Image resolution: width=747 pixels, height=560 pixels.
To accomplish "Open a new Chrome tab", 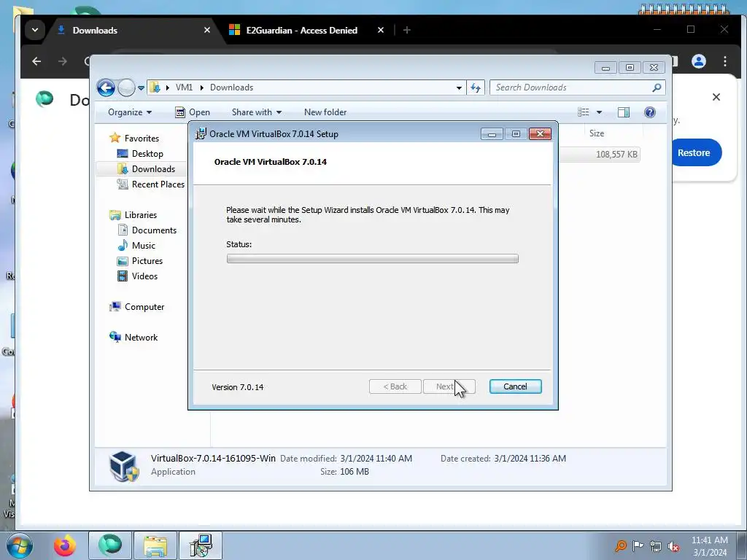I will tap(407, 30).
